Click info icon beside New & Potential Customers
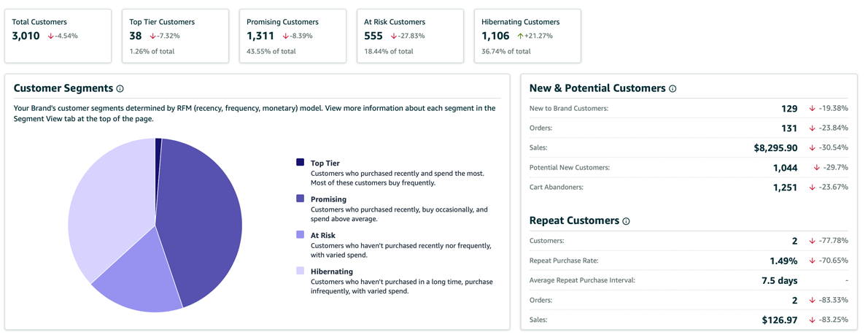This screenshot has height=335, width=868. click(x=673, y=89)
